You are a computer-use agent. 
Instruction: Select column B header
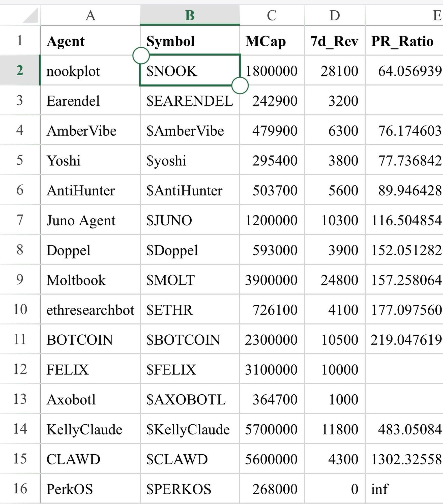(190, 16)
